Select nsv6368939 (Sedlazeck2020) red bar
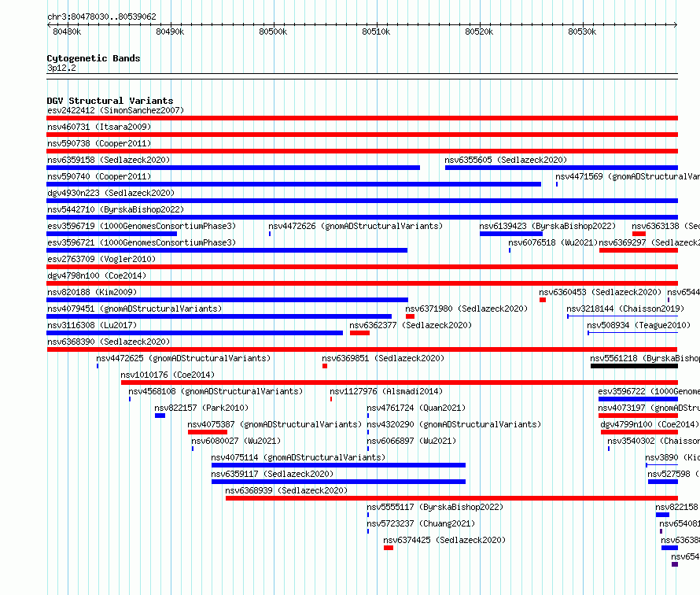This screenshot has height=595, width=700. pos(451,498)
